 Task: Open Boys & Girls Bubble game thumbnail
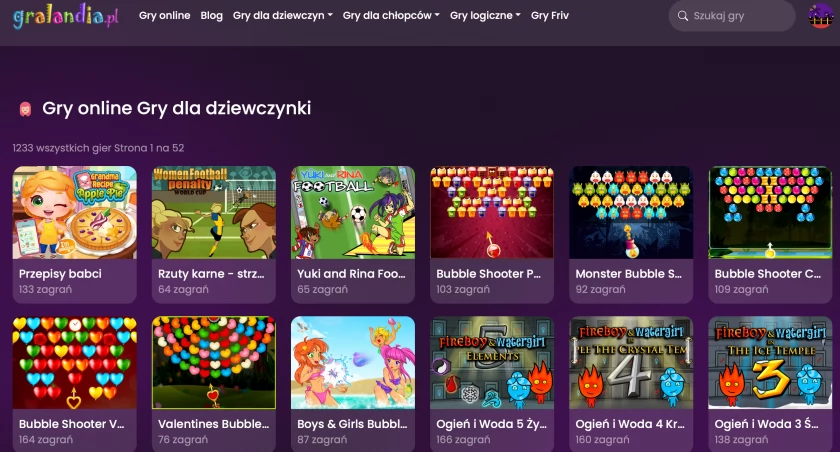(353, 363)
